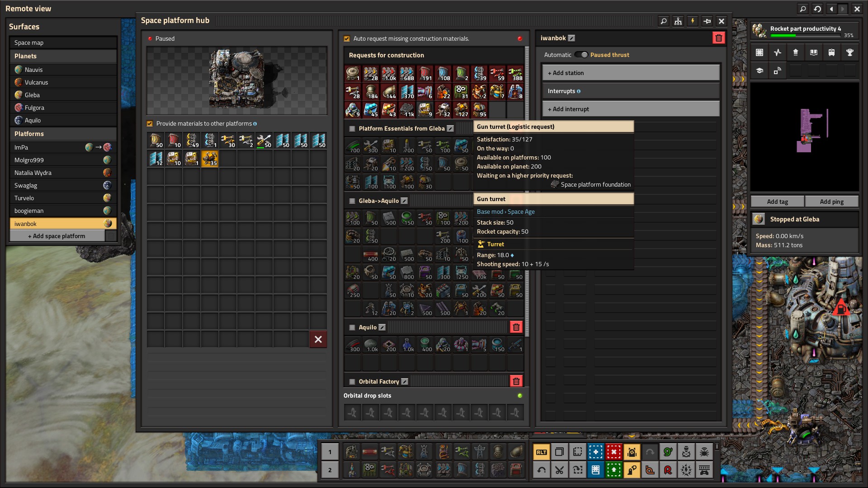Select the highlighted stack of 35 in hub inventory
The width and height of the screenshot is (868, 488).
[210, 159]
